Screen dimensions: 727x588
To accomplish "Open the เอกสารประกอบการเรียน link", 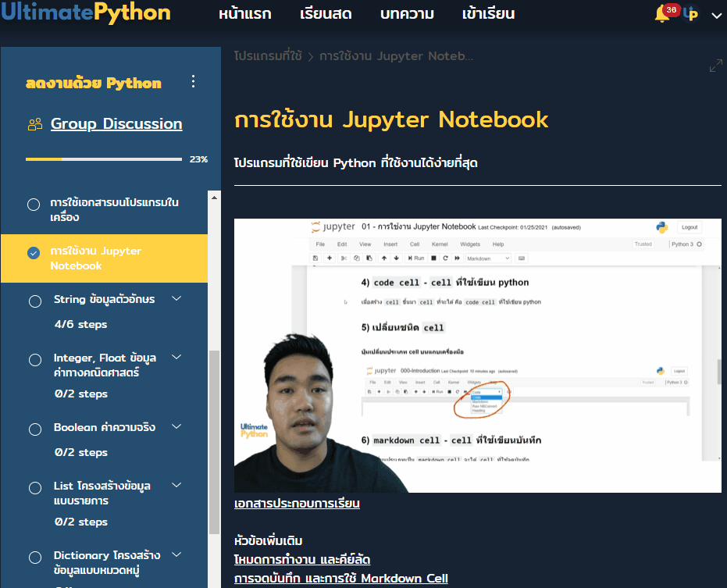I will [x=297, y=504].
